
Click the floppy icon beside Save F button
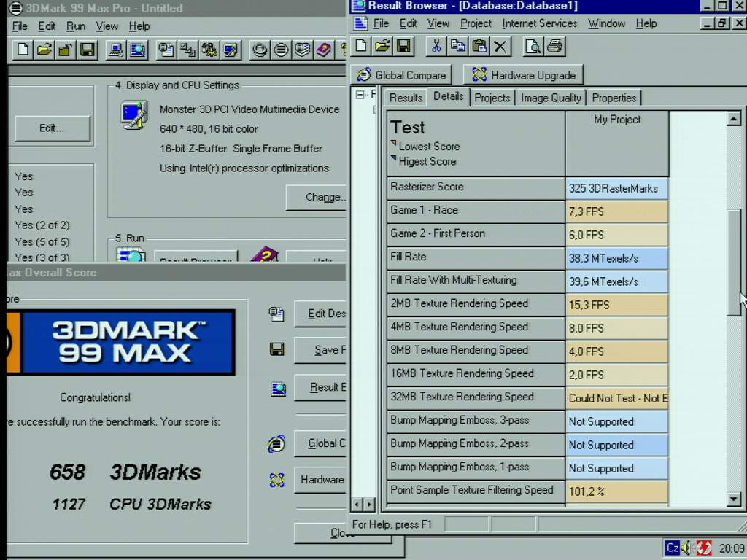[x=276, y=349]
